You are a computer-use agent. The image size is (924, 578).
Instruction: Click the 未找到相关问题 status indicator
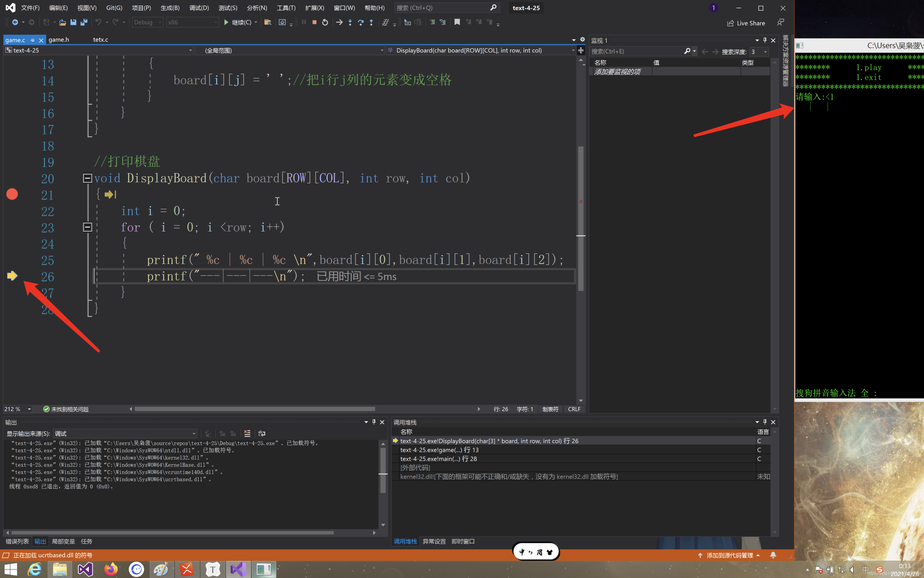66,409
